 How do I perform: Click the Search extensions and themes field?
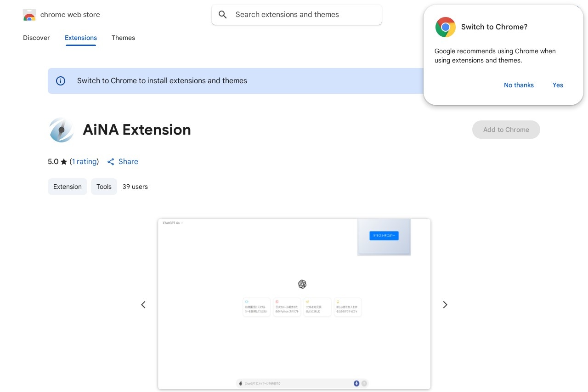coord(297,15)
